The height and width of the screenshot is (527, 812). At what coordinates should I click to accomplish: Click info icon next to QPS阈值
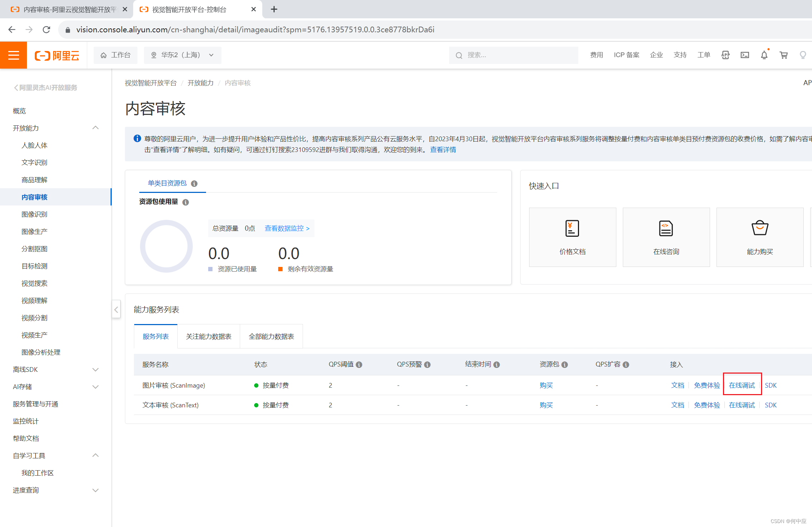[x=359, y=365]
